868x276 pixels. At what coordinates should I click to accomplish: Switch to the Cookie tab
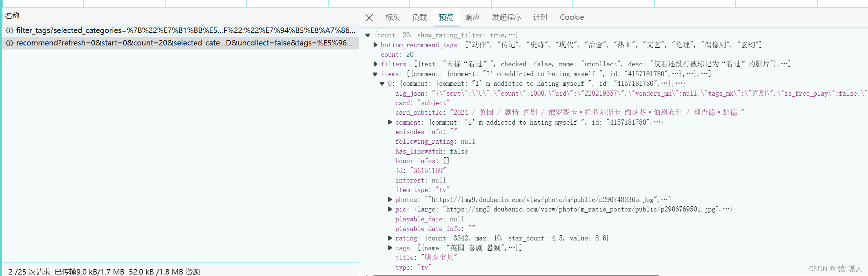pos(572,17)
